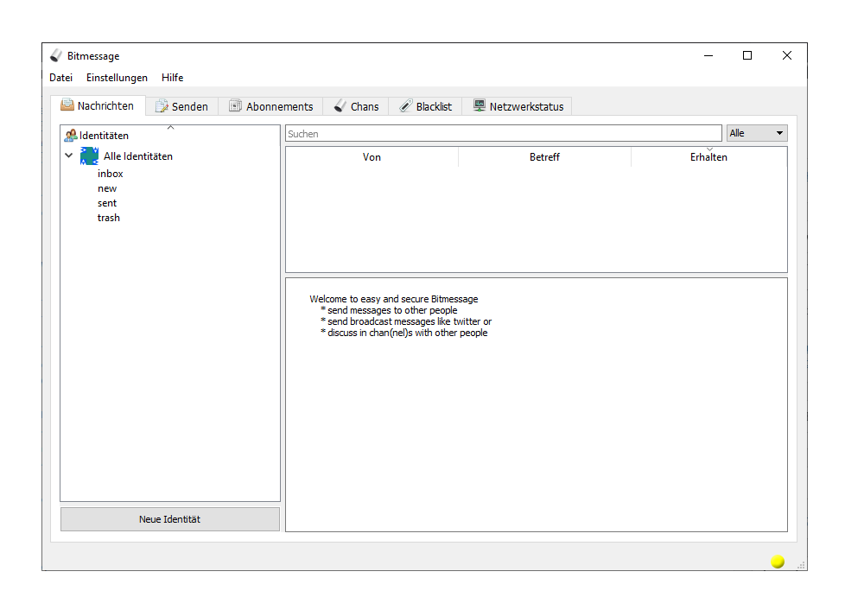845x616 pixels.
Task: Show the Netzwerkstatus tab
Action: click(518, 107)
